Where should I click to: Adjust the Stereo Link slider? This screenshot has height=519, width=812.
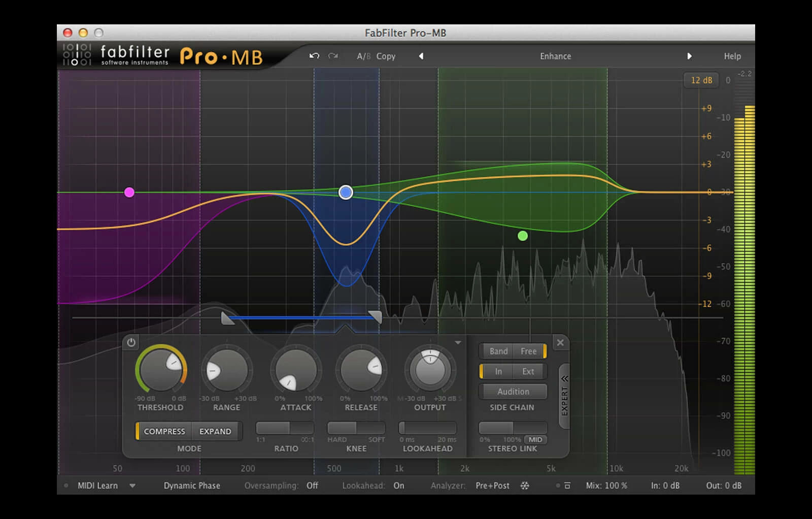tap(513, 428)
